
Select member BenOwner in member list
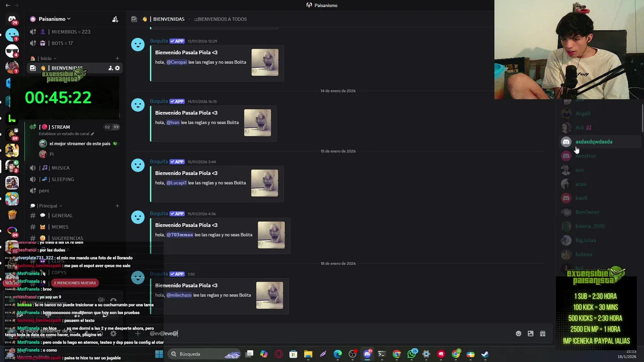599,212
